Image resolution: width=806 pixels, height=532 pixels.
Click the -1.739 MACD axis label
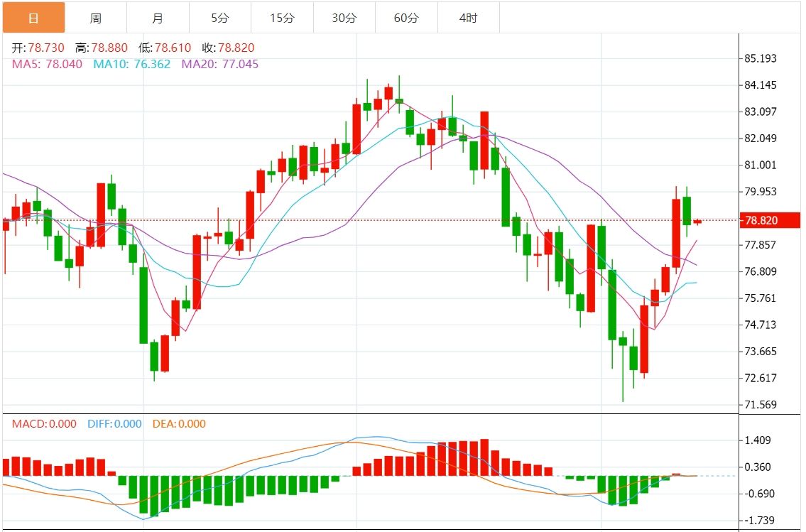coord(758,521)
